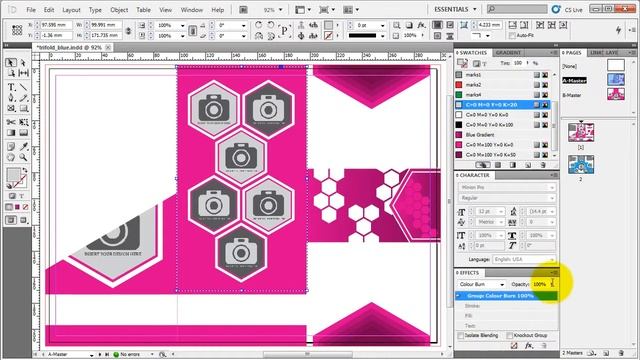The width and height of the screenshot is (640, 360).
Task: Toggle Normal view mode at toolbox bottom
Action: click(11, 220)
